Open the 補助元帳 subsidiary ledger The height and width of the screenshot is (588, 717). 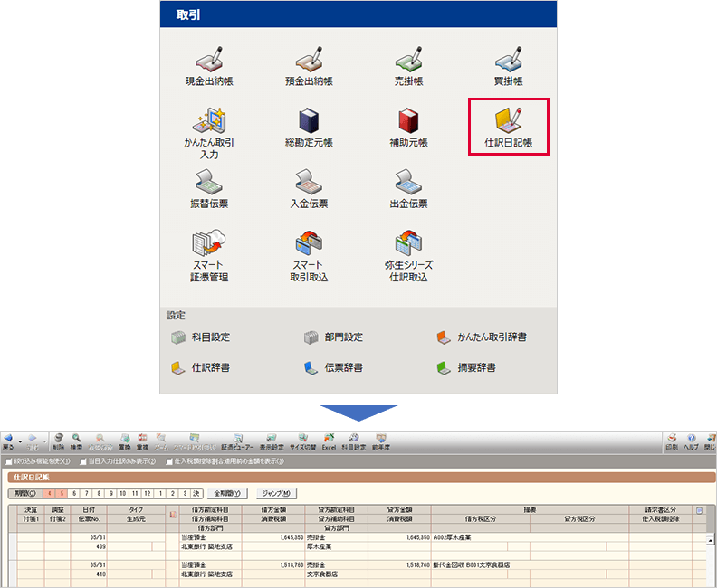click(x=408, y=127)
